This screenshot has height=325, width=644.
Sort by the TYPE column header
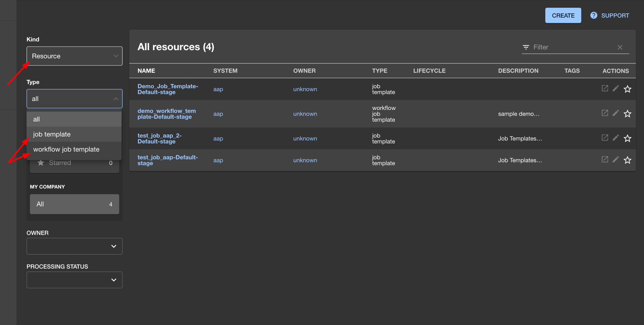pos(379,71)
